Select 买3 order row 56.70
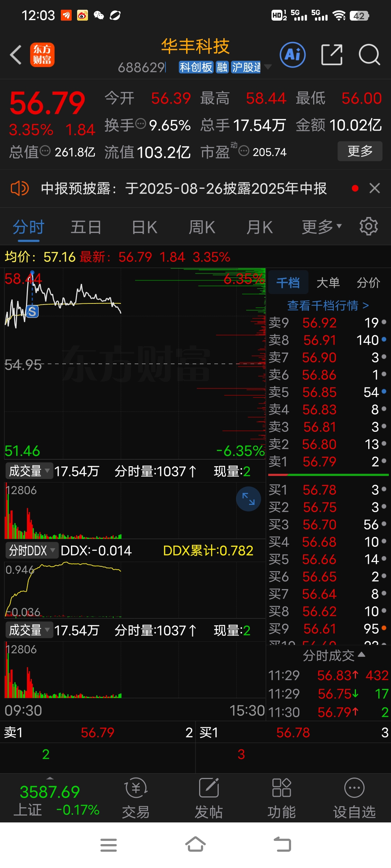The image size is (391, 868). click(x=328, y=524)
